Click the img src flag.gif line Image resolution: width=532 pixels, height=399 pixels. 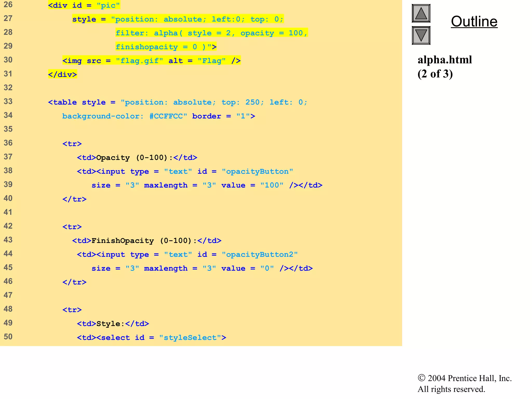click(151, 61)
